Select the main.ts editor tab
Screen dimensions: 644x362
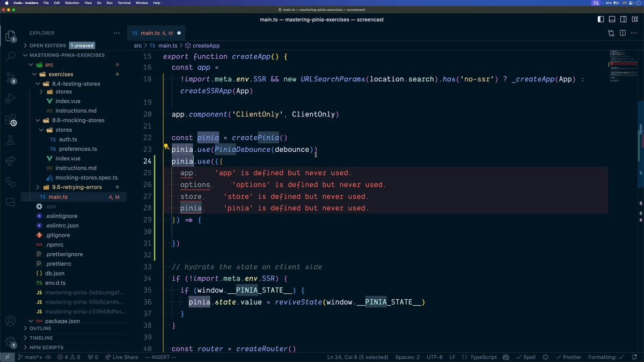point(157,33)
